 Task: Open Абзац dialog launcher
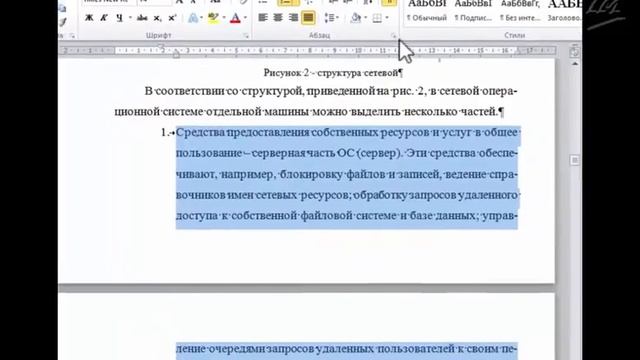click(x=393, y=36)
